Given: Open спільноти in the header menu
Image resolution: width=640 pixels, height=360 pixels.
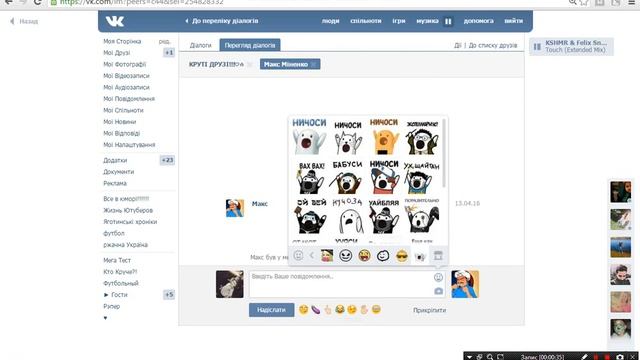Looking at the screenshot, I should click(x=366, y=21).
